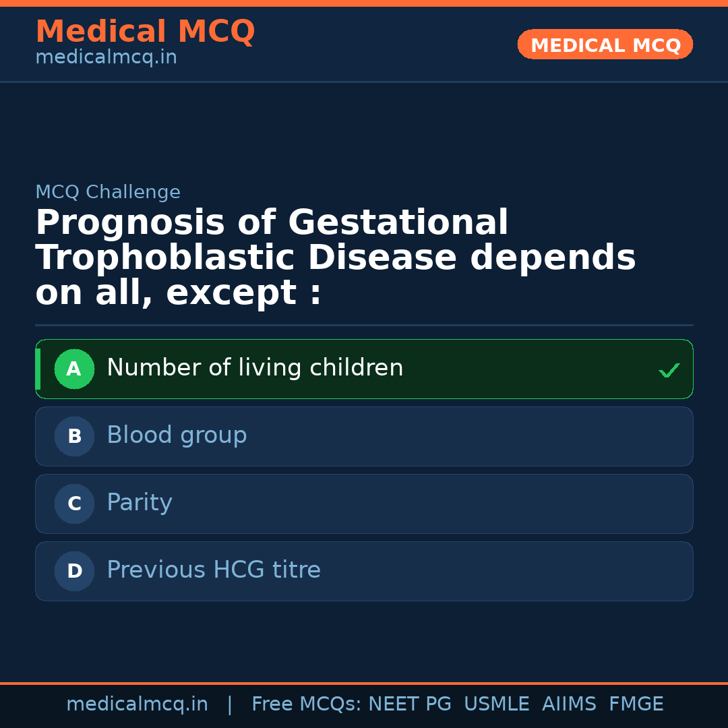The height and width of the screenshot is (728, 728).
Task: Click the "Free MCQs:" footer text
Action: tap(307, 704)
